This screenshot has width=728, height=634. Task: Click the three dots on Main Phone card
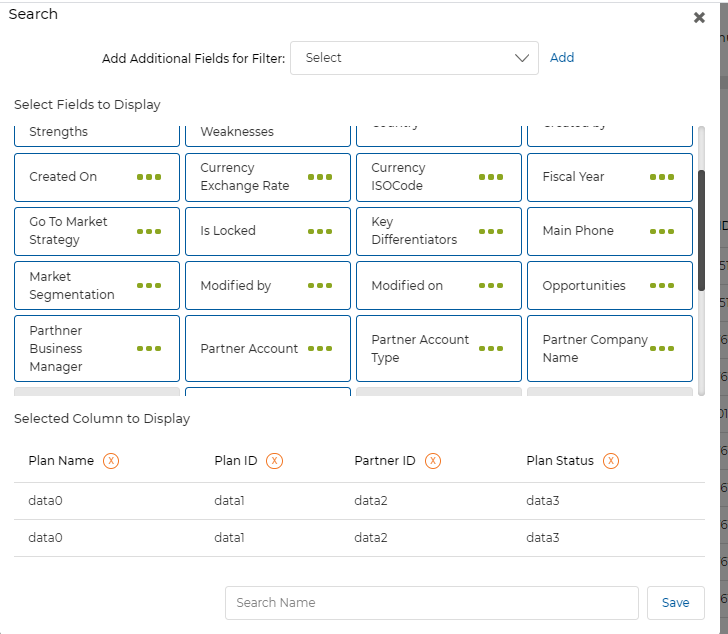point(662,231)
